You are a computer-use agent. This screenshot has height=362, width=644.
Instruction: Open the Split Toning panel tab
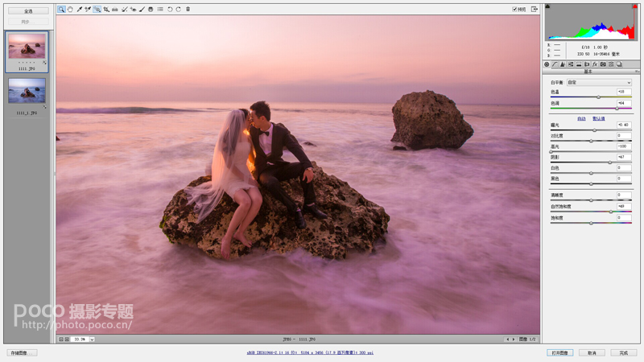coord(579,64)
